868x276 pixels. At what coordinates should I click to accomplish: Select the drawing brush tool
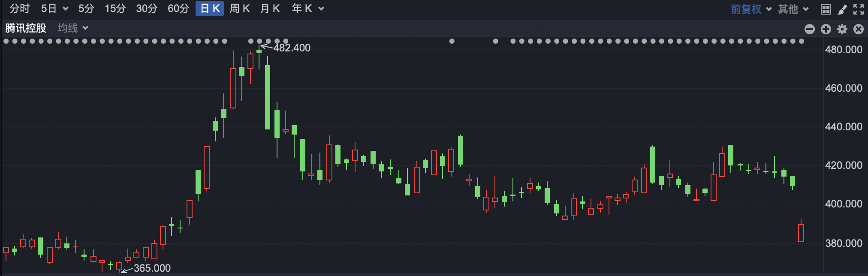pos(842,9)
